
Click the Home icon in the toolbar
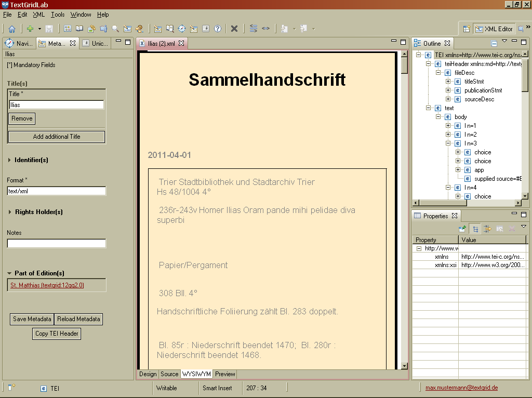click(x=11, y=29)
